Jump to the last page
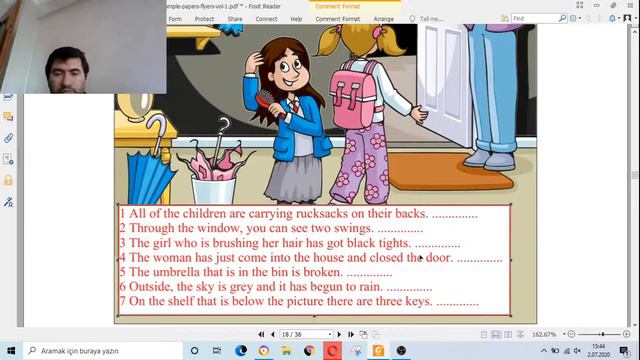 pyautogui.click(x=351, y=334)
